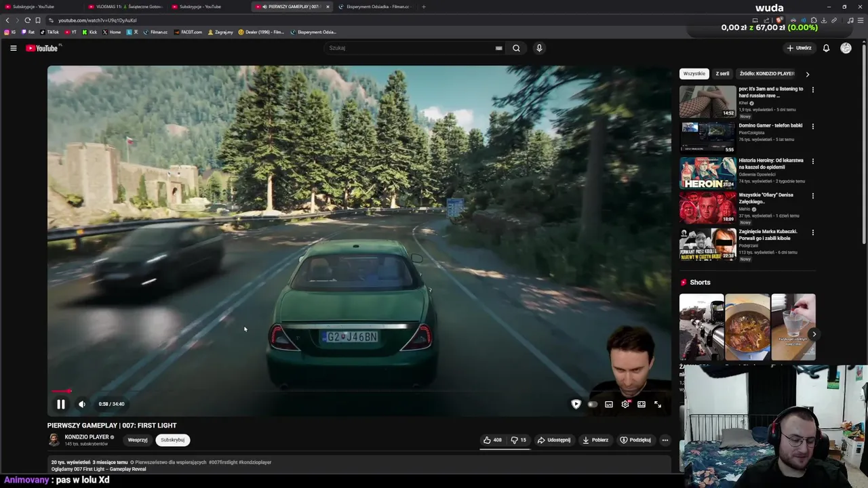868x488 pixels.
Task: Click the Pobierz download button
Action: [x=595, y=440]
